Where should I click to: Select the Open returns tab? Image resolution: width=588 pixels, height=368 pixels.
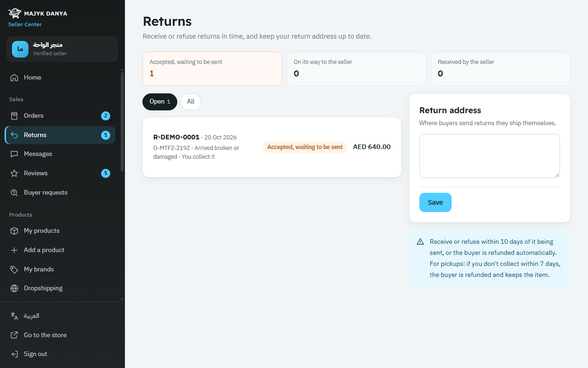160,102
